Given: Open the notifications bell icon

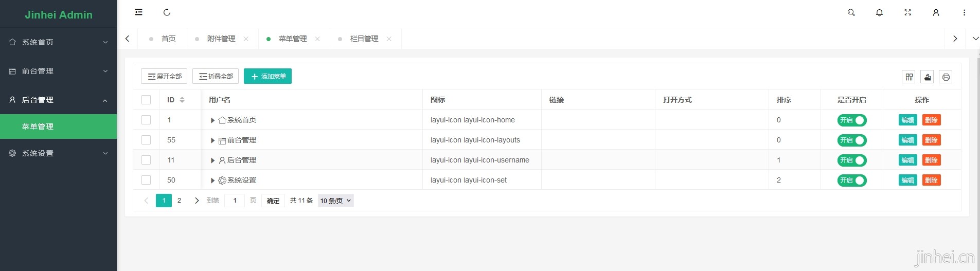Looking at the screenshot, I should [x=879, y=12].
